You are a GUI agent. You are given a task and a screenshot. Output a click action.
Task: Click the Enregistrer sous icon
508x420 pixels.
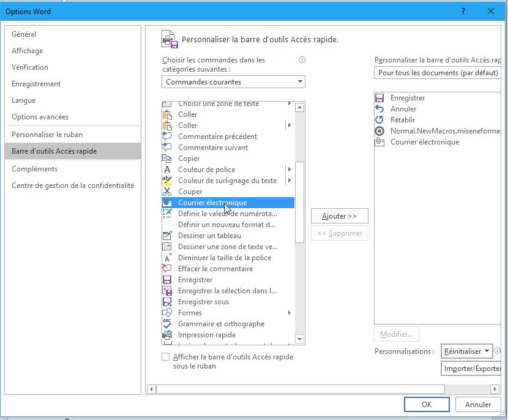(167, 302)
